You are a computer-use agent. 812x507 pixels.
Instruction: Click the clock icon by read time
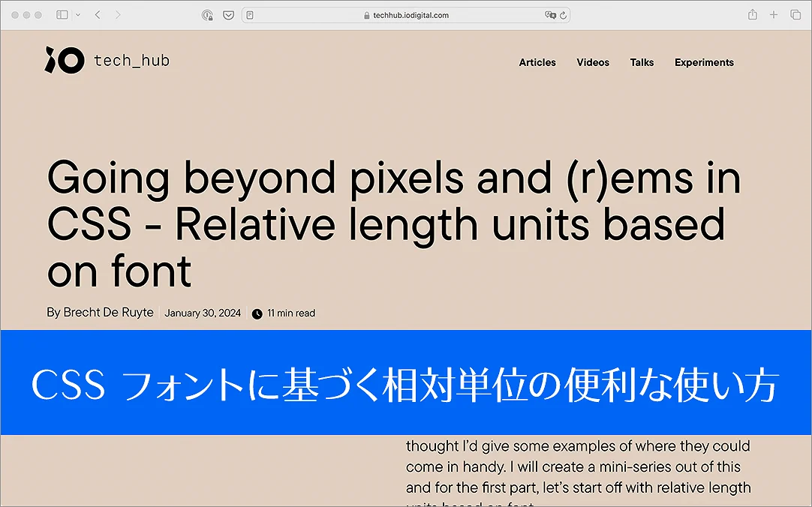pos(257,313)
